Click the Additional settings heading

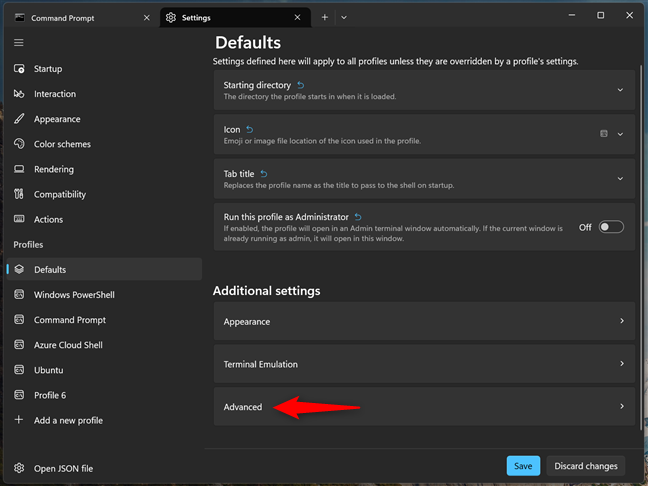pos(267,291)
